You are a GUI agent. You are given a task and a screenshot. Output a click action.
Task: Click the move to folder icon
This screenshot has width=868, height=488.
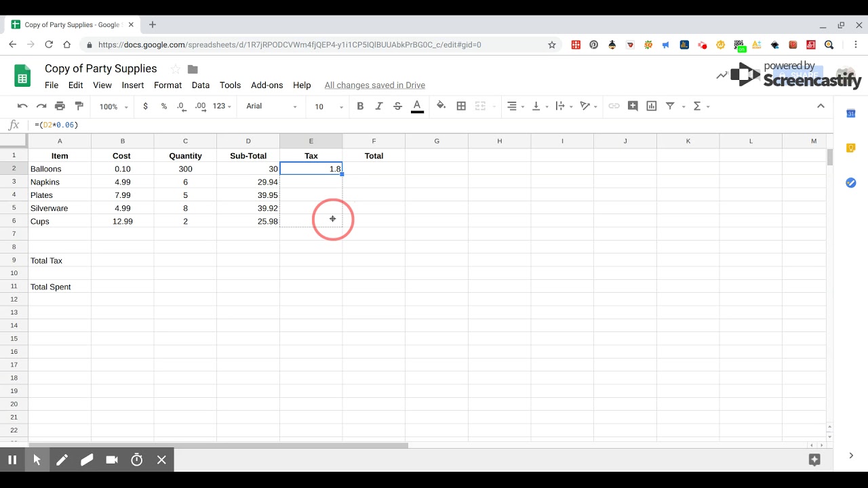[193, 69]
